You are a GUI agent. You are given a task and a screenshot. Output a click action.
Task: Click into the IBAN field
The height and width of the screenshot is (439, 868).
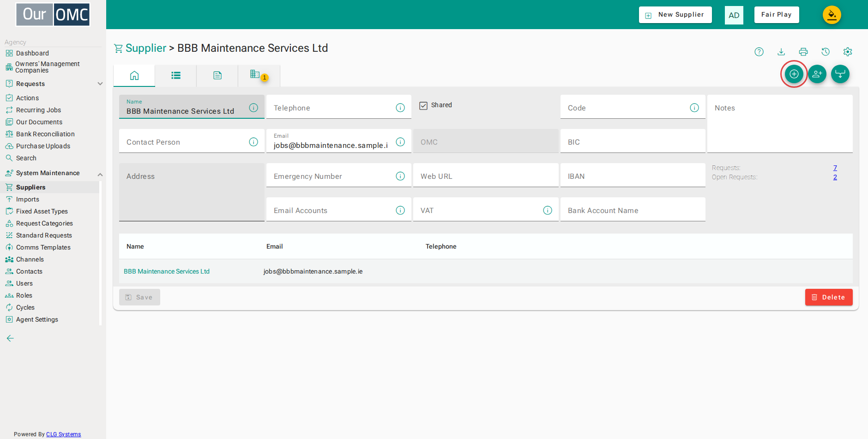633,176
